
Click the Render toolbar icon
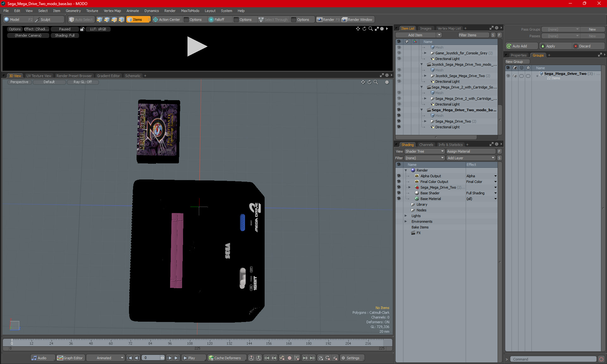320,20
